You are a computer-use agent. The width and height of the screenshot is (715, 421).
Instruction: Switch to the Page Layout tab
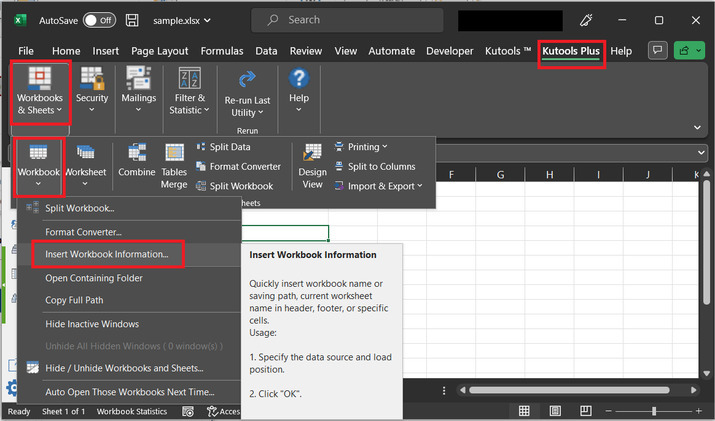coord(160,51)
